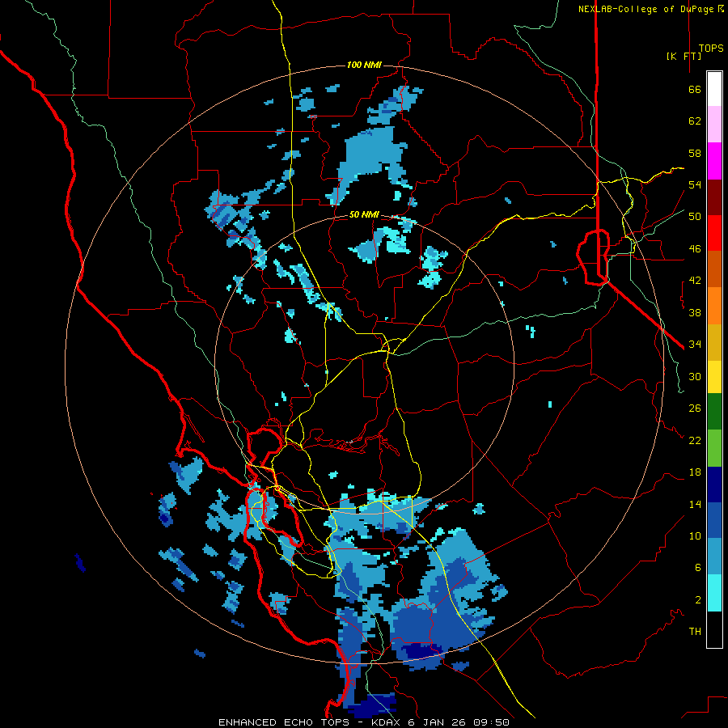Click the ENHANCED ECHO TOPS caption
The image size is (728, 728).
(x=287, y=722)
